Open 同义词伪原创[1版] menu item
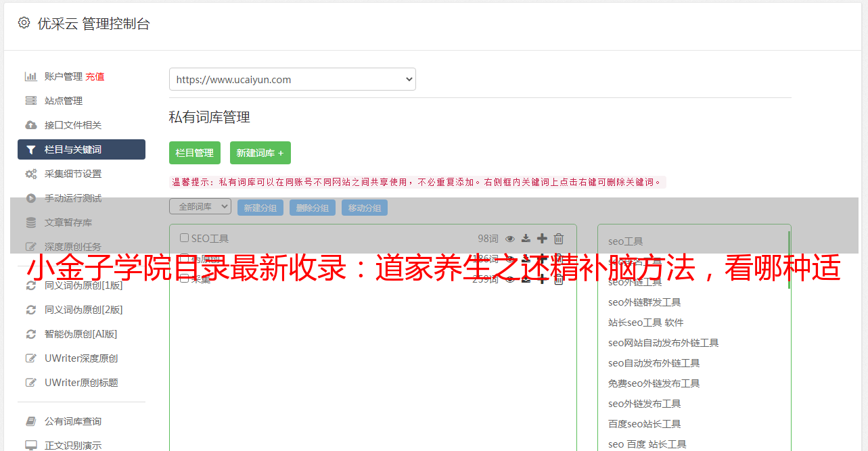 tap(84, 285)
